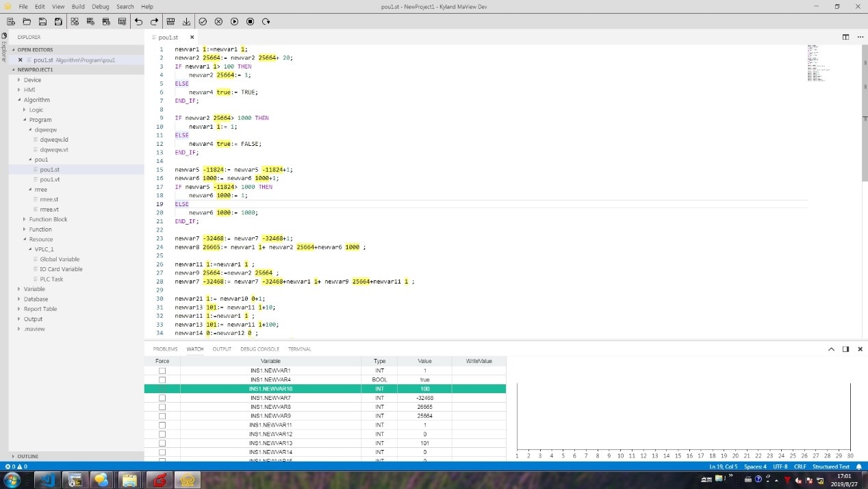Open a project with the folder icon
Screen dimensions: 868x489
coord(27,22)
